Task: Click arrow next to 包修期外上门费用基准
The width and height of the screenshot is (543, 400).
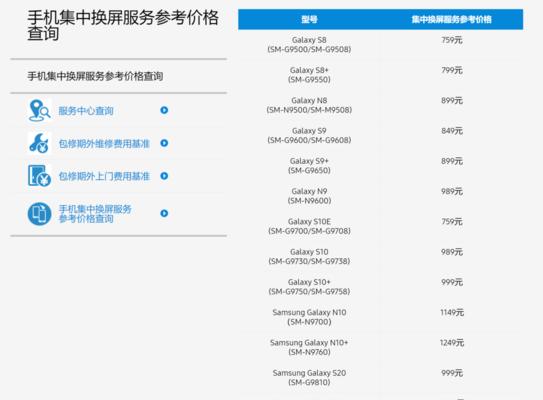Action: coord(164,176)
